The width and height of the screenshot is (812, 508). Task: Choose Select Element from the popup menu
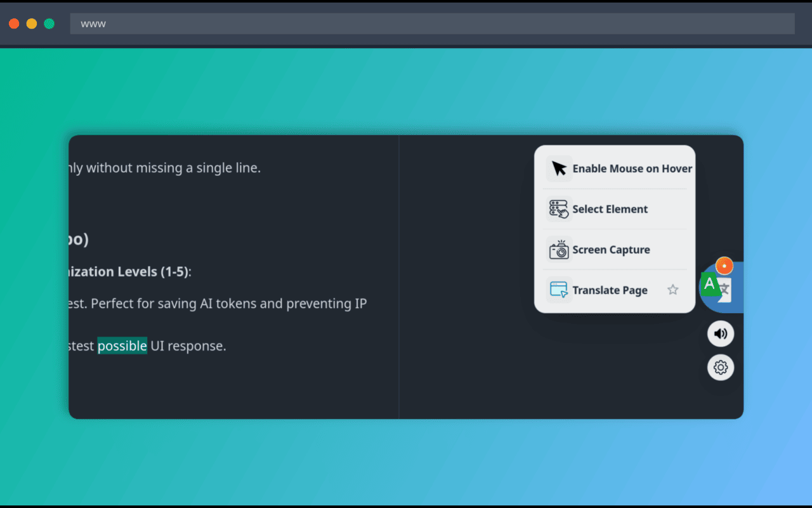click(615, 209)
